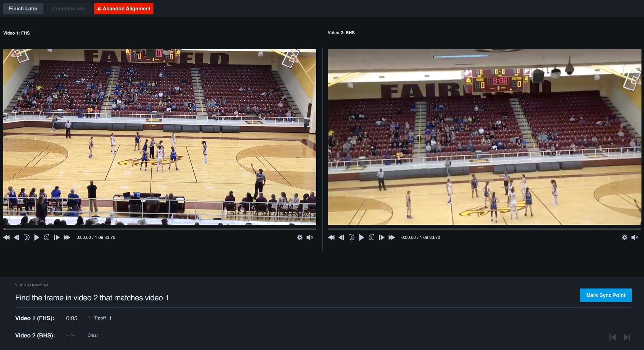The image size is (644, 350).
Task: Click the Complete Job button
Action: 69,9
